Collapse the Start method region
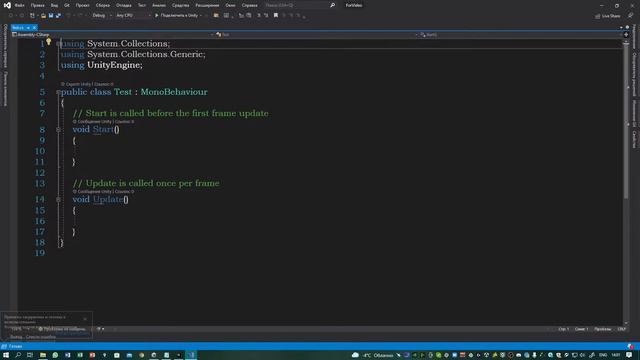Image resolution: width=640 pixels, height=360 pixels. (x=58, y=129)
